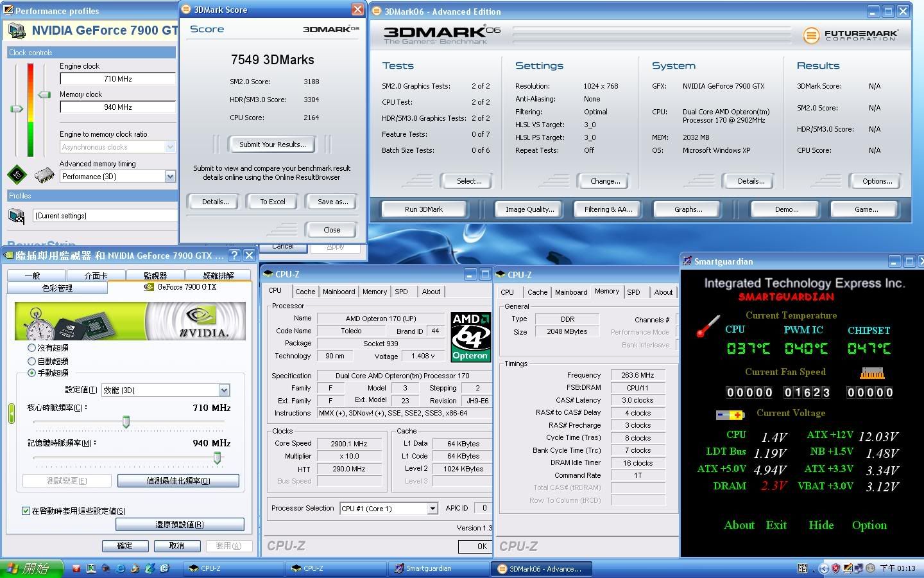Select the auto overclock radio button 自動超頻
The height and width of the screenshot is (578, 924).
31,361
